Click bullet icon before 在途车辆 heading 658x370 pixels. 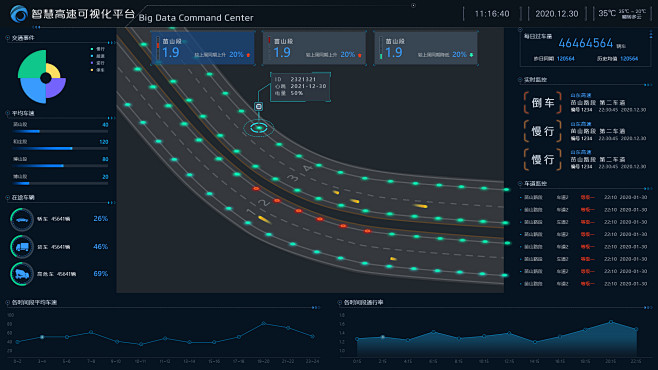(x=8, y=197)
